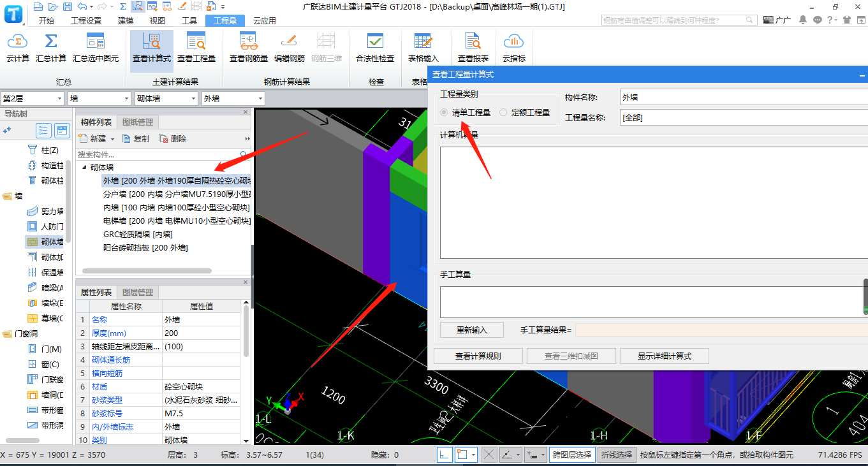Click the 重新输入 button

[x=472, y=330]
